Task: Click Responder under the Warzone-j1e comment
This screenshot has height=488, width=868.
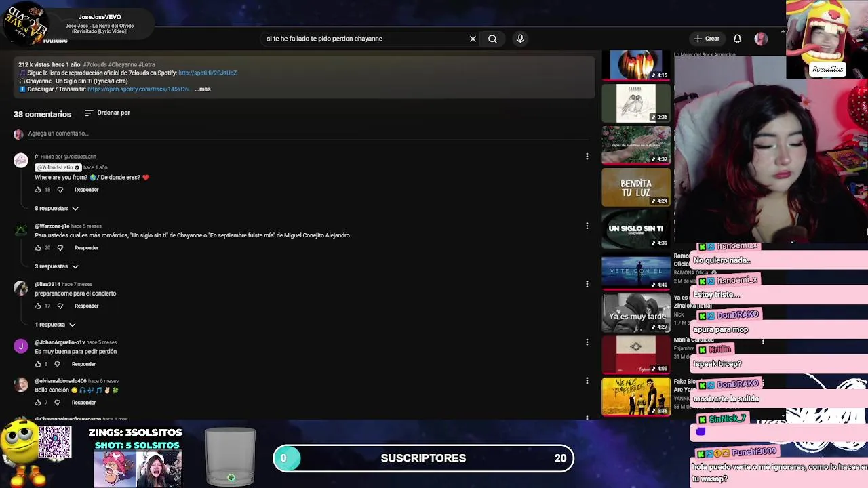Action: 86,248
